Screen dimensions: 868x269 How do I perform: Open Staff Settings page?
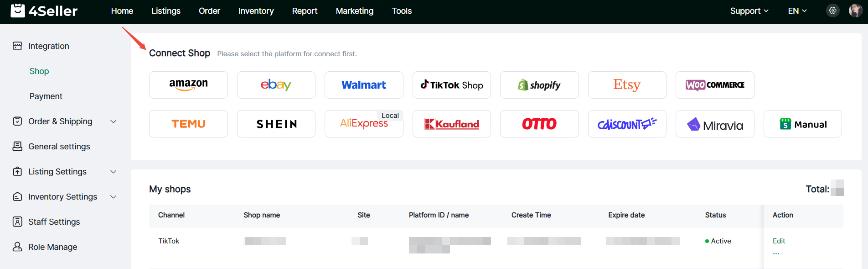pyautogui.click(x=54, y=222)
